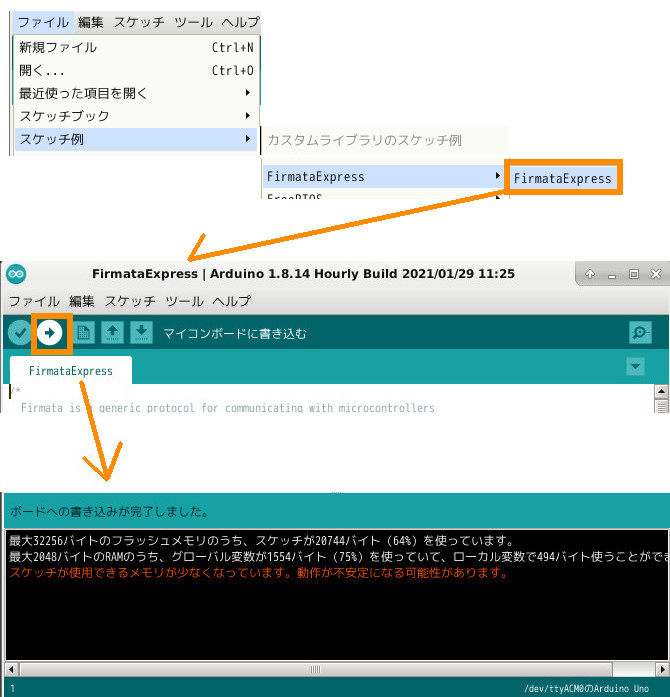Click the line number 1 in status bar

(12, 689)
